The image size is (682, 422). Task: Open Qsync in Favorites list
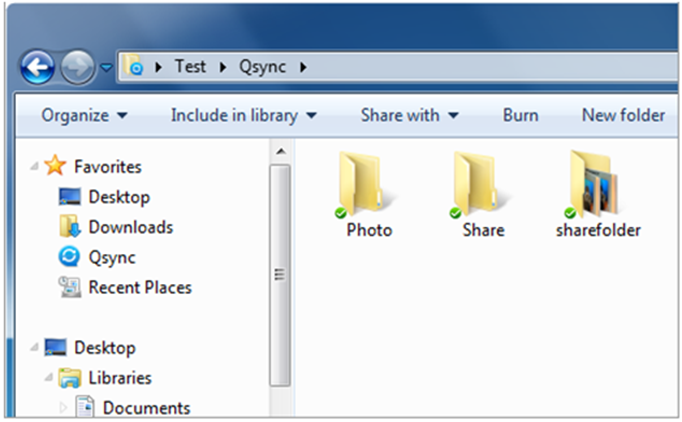[x=112, y=258]
